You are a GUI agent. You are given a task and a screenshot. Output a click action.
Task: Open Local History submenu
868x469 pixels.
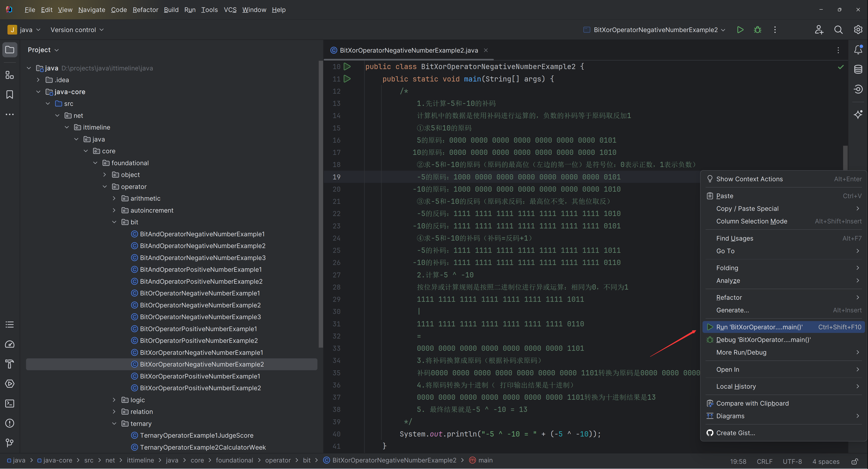pyautogui.click(x=784, y=387)
